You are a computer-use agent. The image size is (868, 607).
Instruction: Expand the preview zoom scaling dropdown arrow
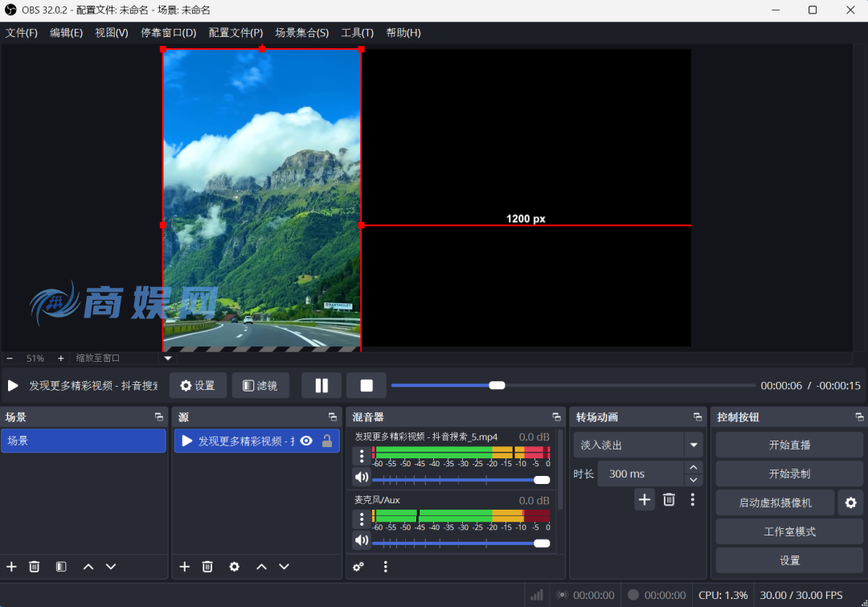point(168,359)
